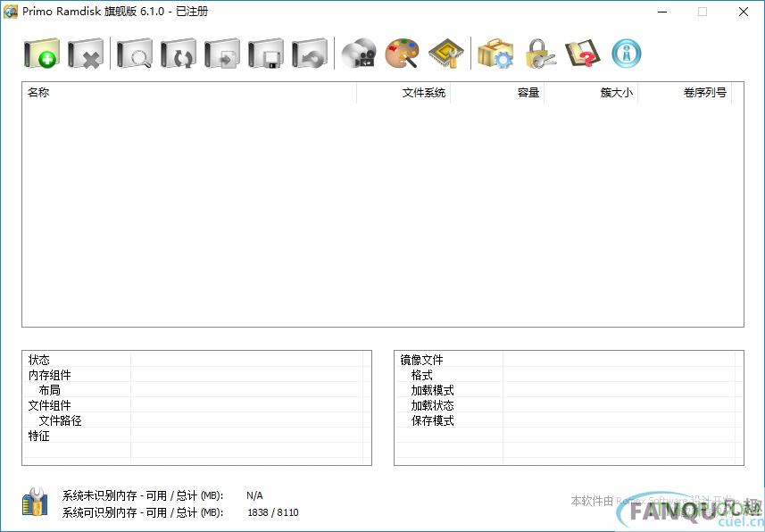Select the 特征 row label
Image resolution: width=765 pixels, height=532 pixels.
[39, 436]
